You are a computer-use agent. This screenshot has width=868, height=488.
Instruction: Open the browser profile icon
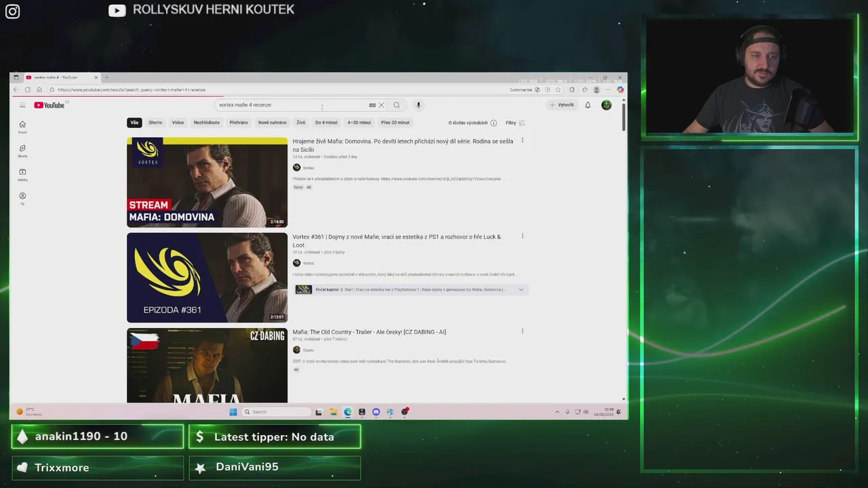597,89
